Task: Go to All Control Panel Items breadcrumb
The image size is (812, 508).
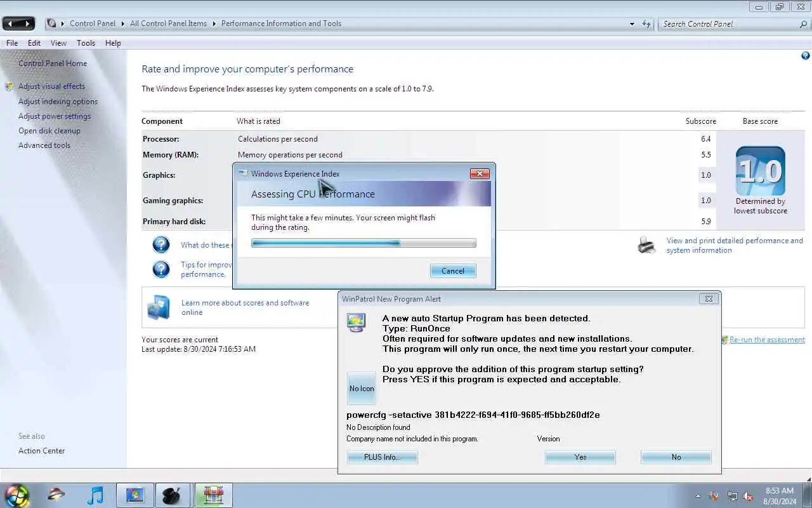Action: point(168,23)
